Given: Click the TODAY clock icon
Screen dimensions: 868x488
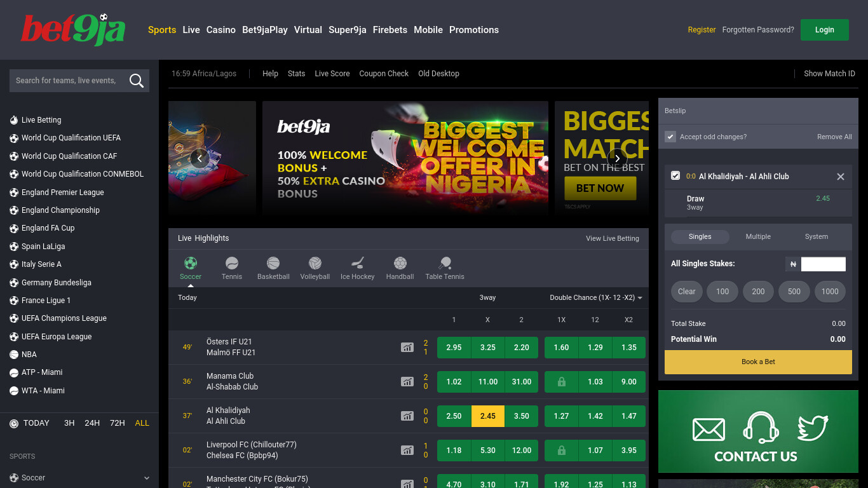Looking at the screenshot, I should (14, 423).
